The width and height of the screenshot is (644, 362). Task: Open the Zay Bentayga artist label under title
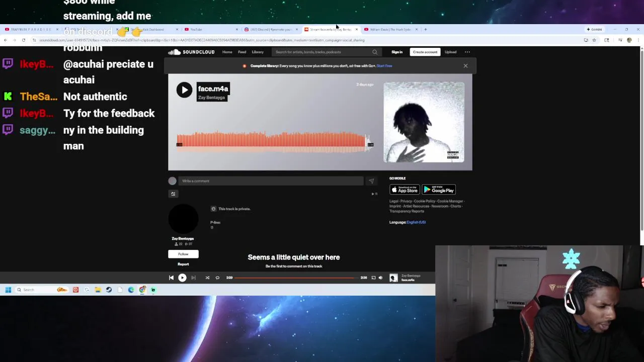(211, 98)
